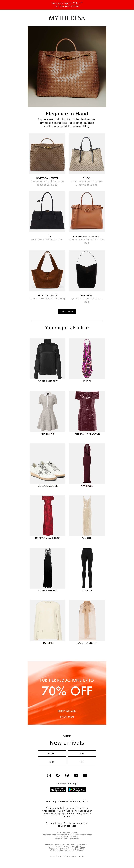The image size is (134, 868).
Task: Click the red sale banner at the top
Action: (x=67, y=5)
